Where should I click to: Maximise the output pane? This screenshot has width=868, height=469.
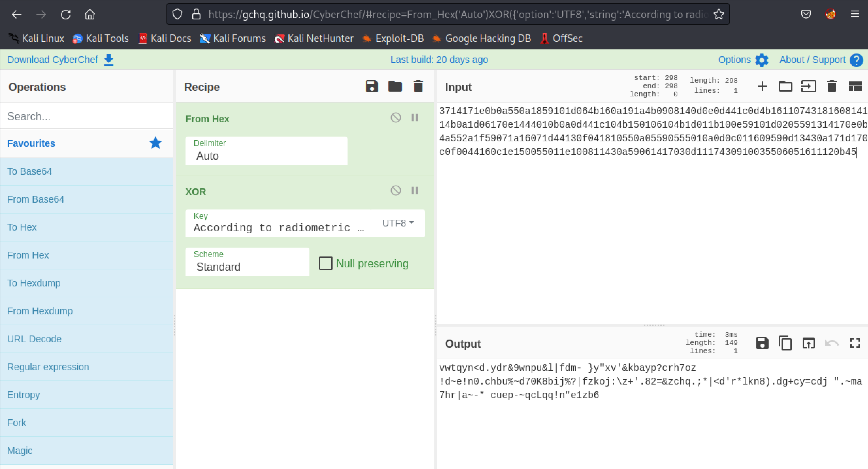(x=855, y=343)
